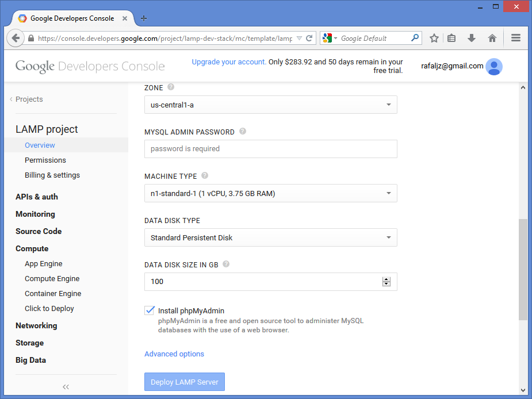
Task: Click the browser address bar URL
Action: [165, 39]
